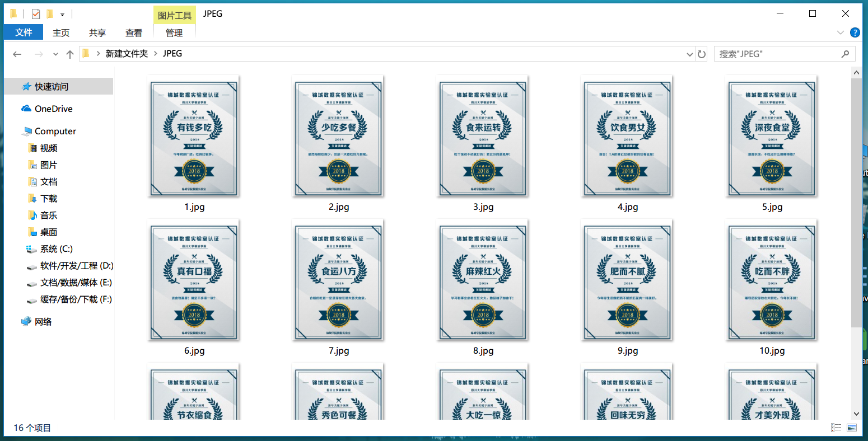
Task: Expand the ribbon with the chevron
Action: tap(841, 32)
